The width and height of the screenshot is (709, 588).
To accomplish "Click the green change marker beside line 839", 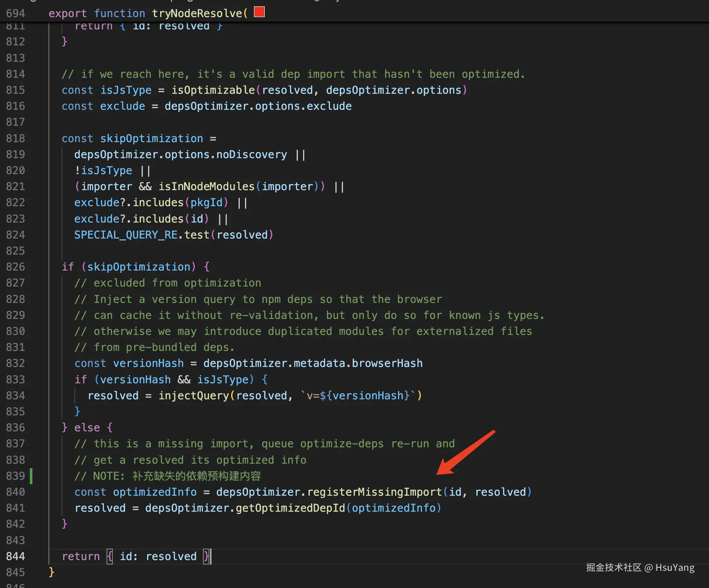I will pos(31,476).
